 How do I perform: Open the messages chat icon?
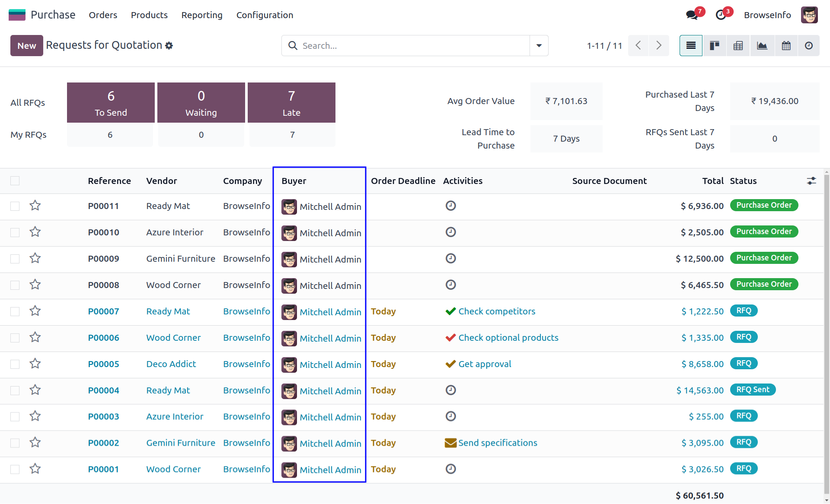coord(692,15)
